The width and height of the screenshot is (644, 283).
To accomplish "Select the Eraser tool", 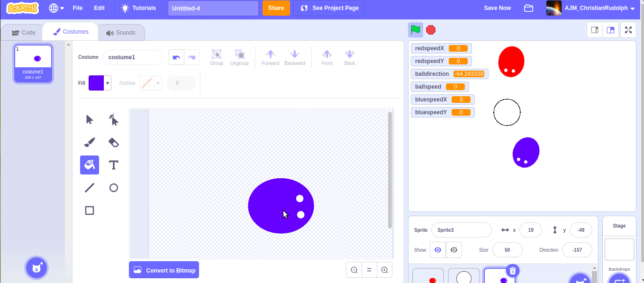I will pos(113,142).
